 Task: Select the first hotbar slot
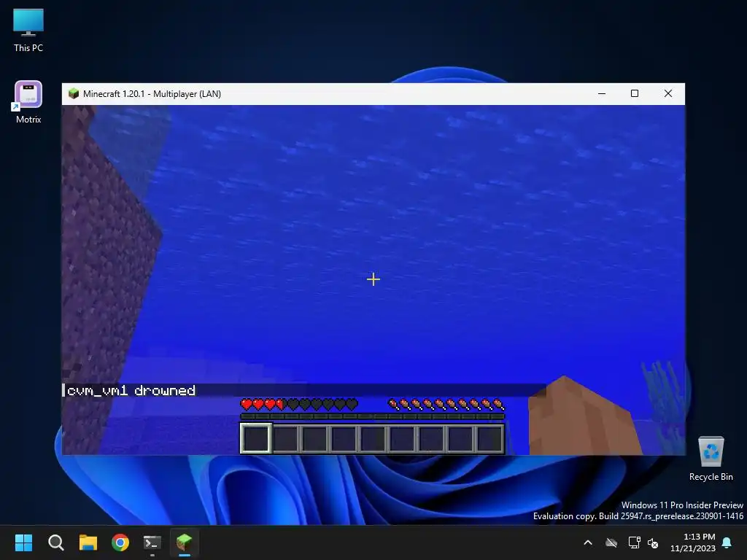[256, 438]
